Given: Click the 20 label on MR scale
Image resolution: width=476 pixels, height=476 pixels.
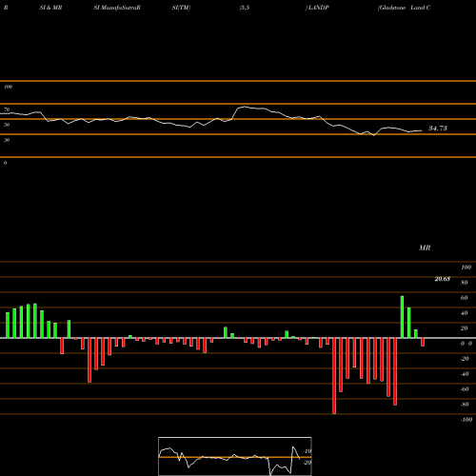Looking at the screenshot, I should point(465,328).
